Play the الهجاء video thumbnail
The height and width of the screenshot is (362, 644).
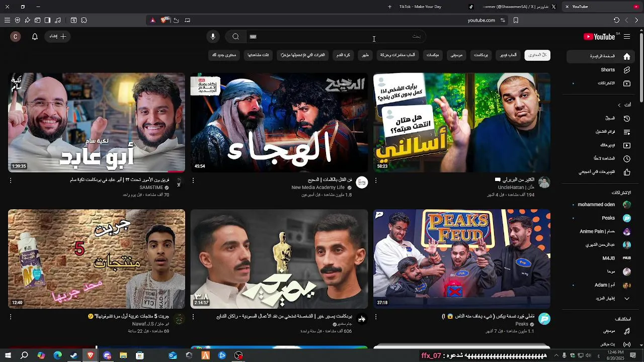(279, 123)
